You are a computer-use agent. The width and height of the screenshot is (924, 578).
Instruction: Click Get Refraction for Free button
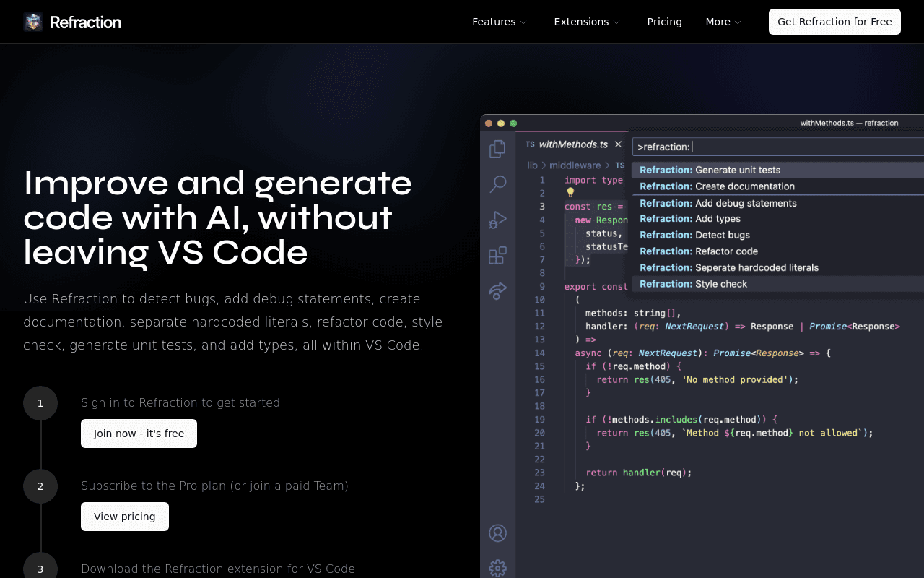(x=834, y=22)
